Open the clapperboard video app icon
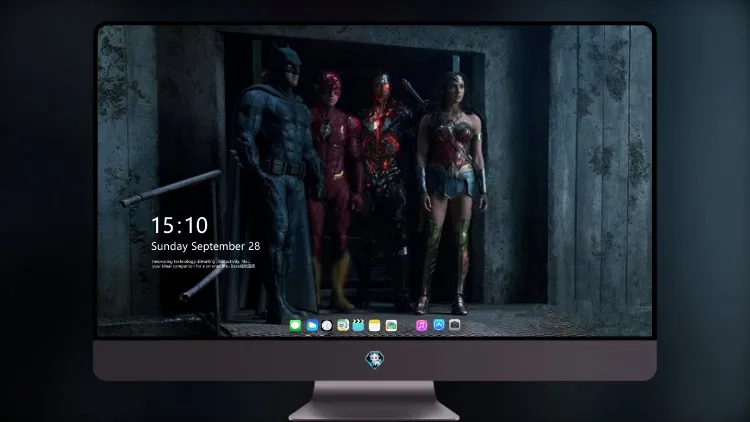Viewport: 750px width, 422px height. (358, 325)
